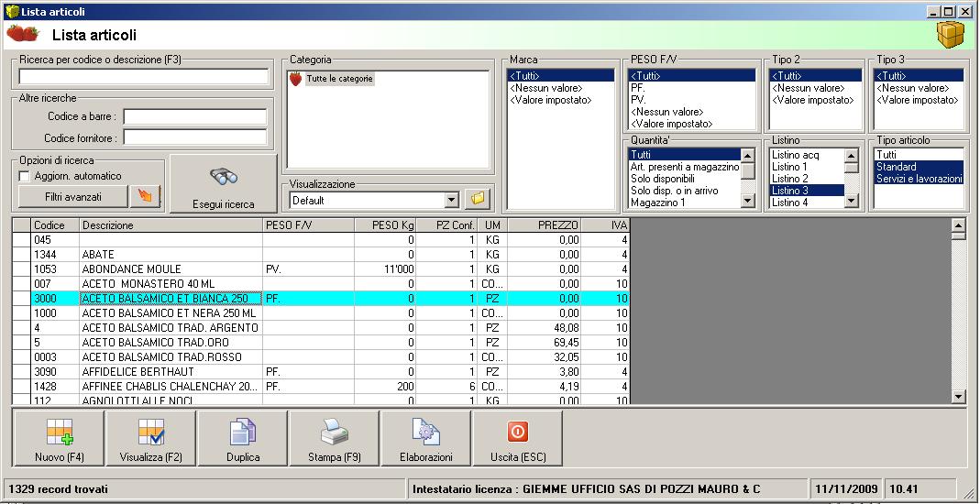Select Listino 1 in Listino list
The image size is (980, 504).
(x=789, y=167)
